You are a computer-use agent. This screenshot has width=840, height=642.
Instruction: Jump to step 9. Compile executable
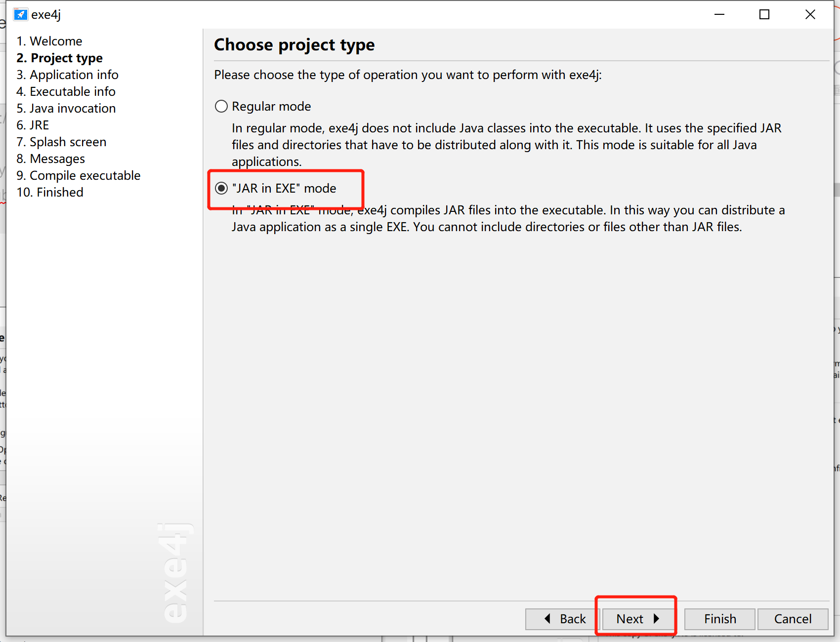tap(79, 175)
